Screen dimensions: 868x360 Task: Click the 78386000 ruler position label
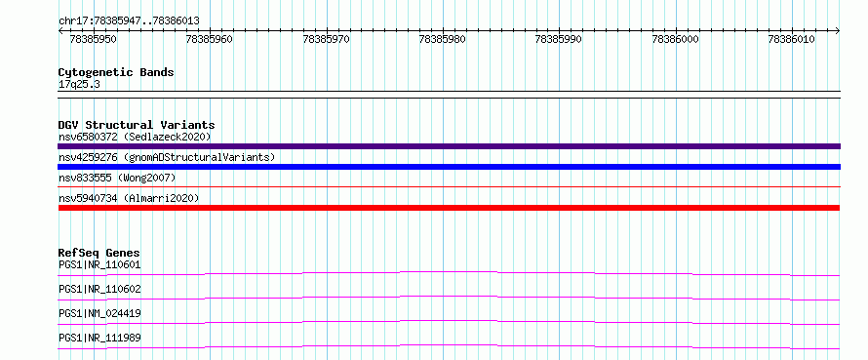675,39
